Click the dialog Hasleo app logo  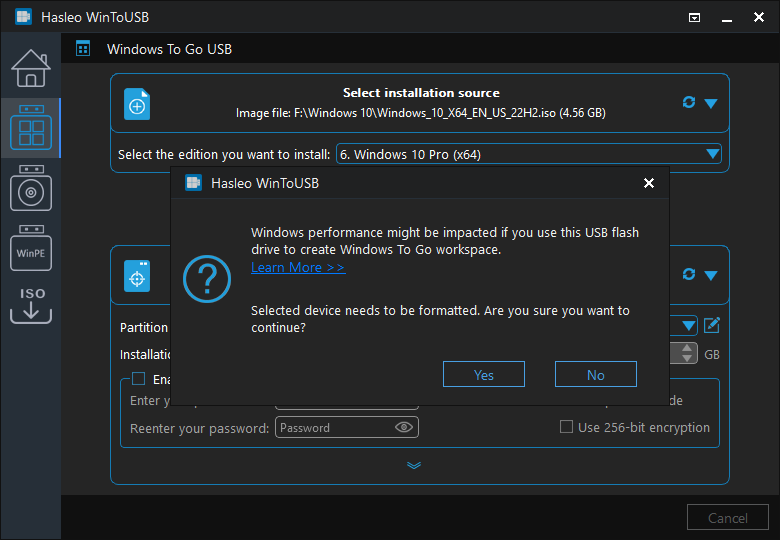point(193,183)
